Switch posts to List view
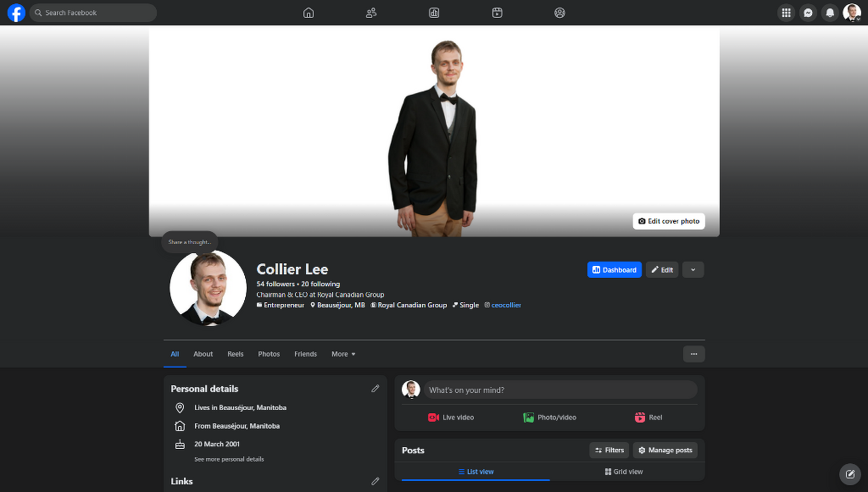This screenshot has height=492, width=868. (476, 471)
